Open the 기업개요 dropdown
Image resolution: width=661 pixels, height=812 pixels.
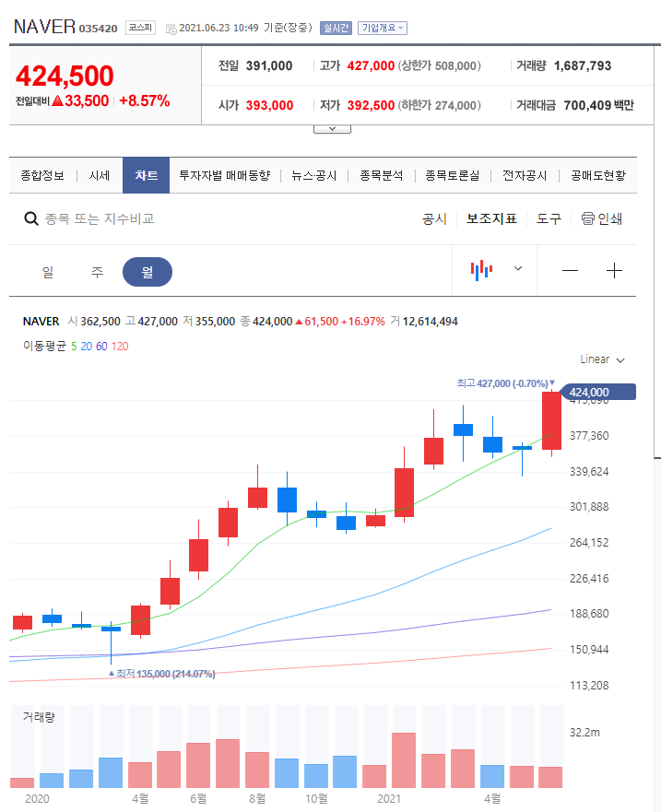pyautogui.click(x=383, y=28)
